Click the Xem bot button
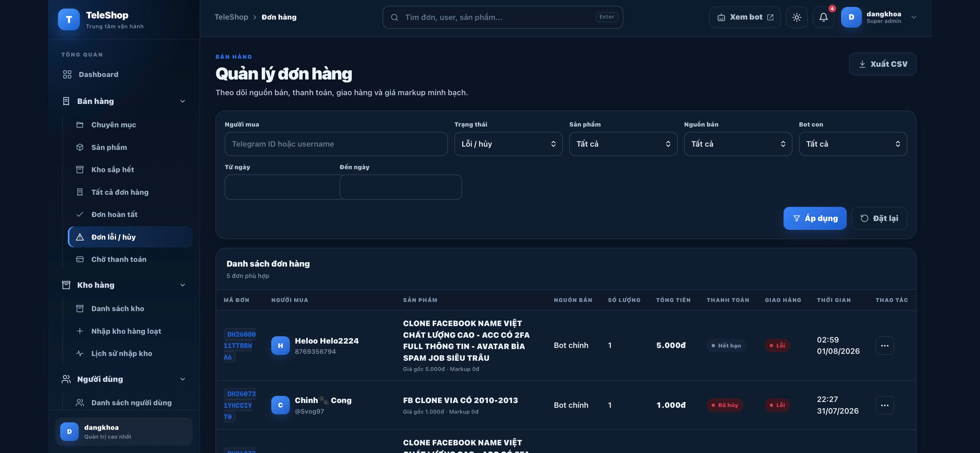 (745, 17)
